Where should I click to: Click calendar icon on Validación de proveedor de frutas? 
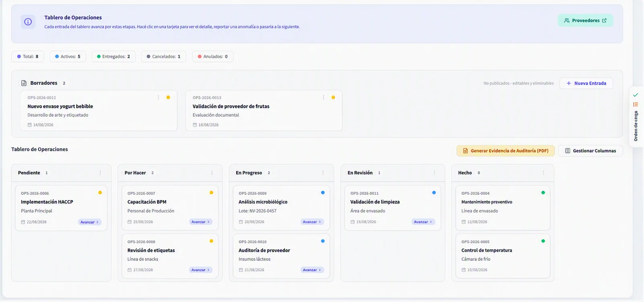(x=195, y=125)
